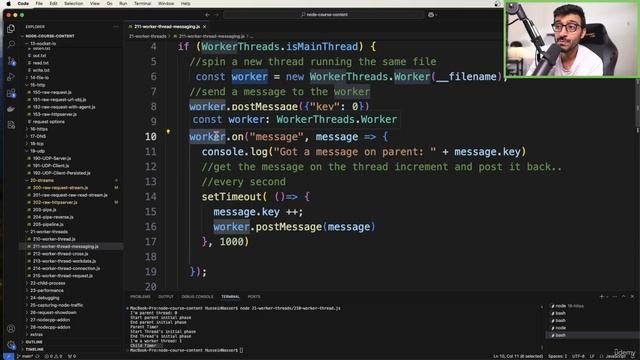This screenshot has width=640, height=360.
Task: Maximize the terminal panel size
Action: point(623,297)
